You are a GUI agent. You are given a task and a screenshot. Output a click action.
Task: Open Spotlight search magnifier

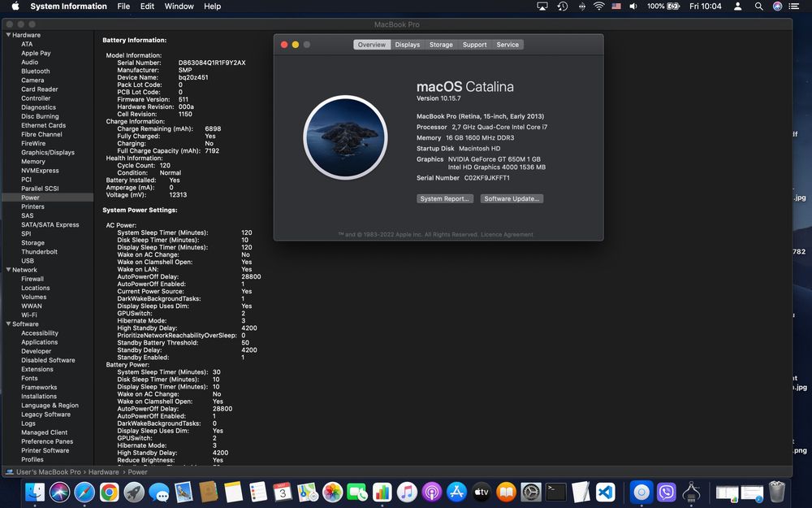[x=758, y=7]
